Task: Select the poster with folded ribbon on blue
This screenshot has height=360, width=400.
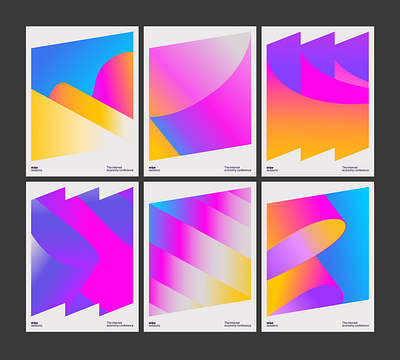Action: (x=318, y=257)
